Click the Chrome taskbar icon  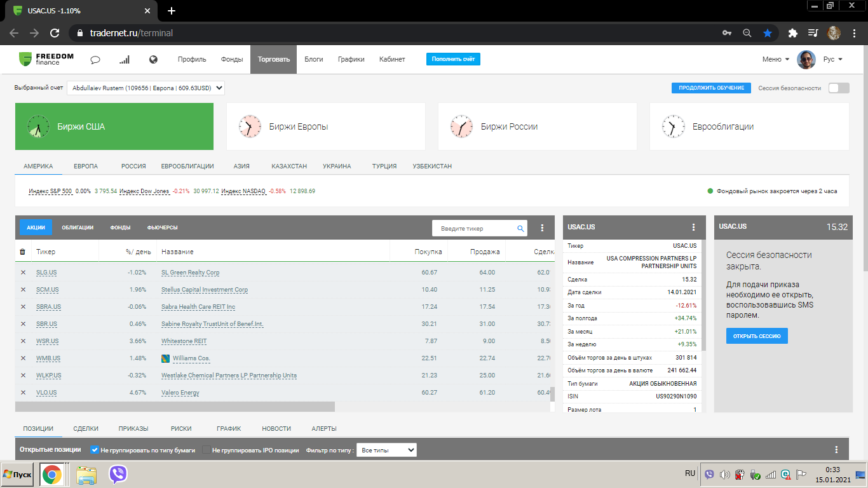pyautogui.click(x=52, y=475)
